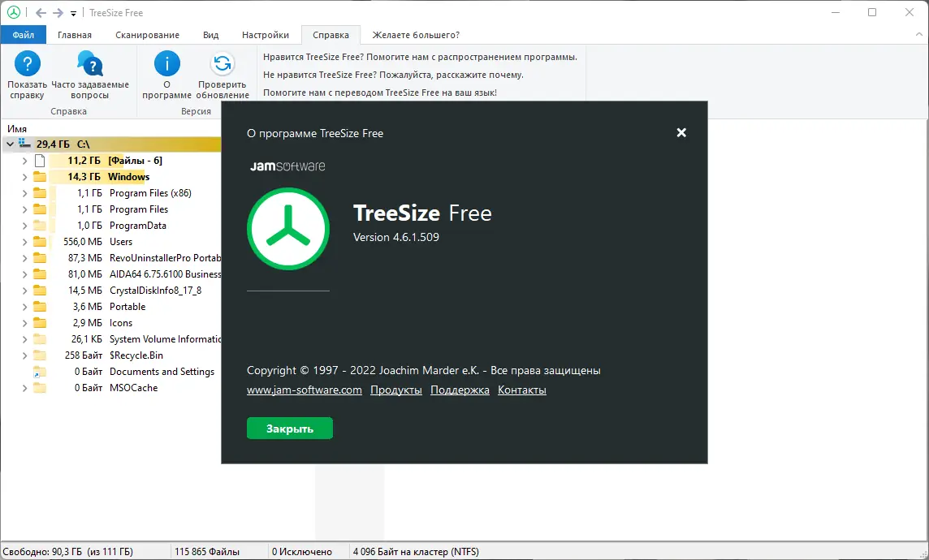The height and width of the screenshot is (560, 929).
Task: Select the ProgramData row text
Action: (138, 226)
